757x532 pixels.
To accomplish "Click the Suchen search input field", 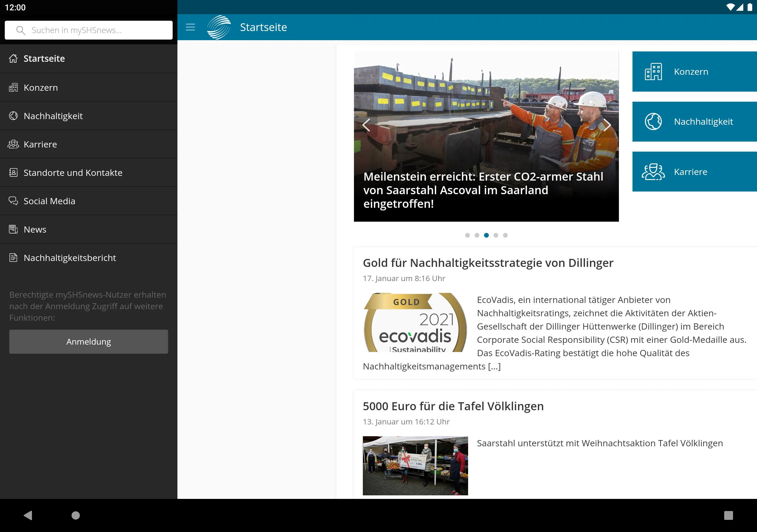I will (89, 30).
